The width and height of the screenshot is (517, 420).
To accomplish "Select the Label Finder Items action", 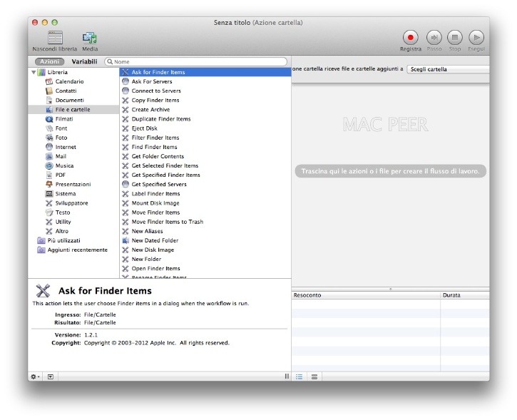I will coord(205,194).
